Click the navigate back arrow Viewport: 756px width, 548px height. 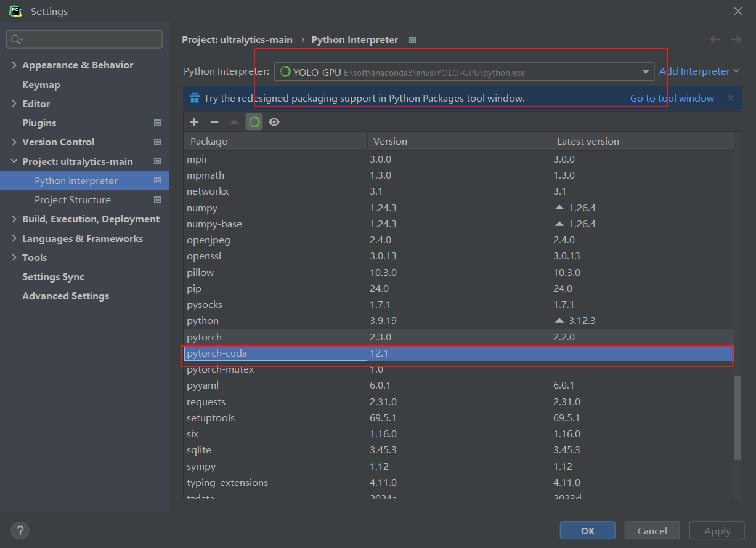[715, 39]
